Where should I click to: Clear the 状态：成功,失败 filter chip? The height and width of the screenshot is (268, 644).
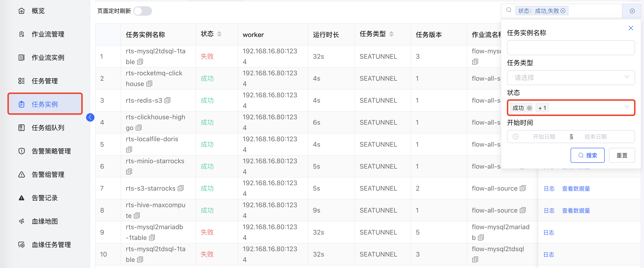point(563,11)
